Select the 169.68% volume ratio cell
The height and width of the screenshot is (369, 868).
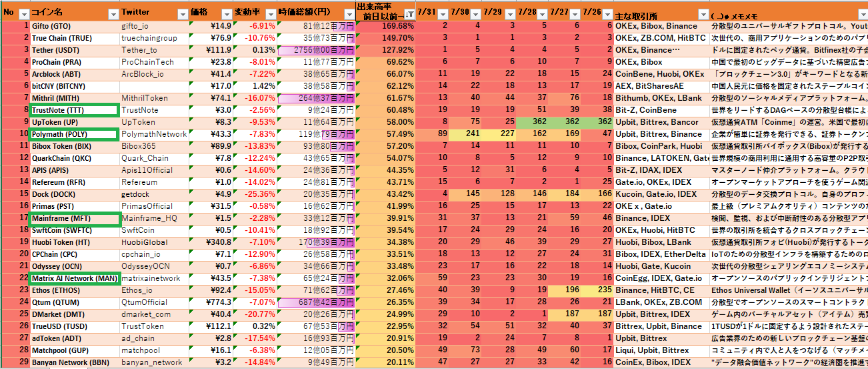[385, 26]
